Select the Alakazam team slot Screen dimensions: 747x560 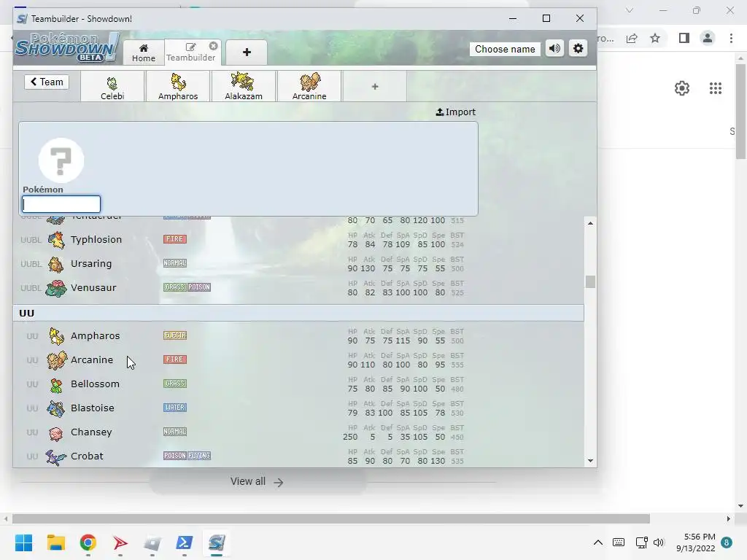coord(244,86)
